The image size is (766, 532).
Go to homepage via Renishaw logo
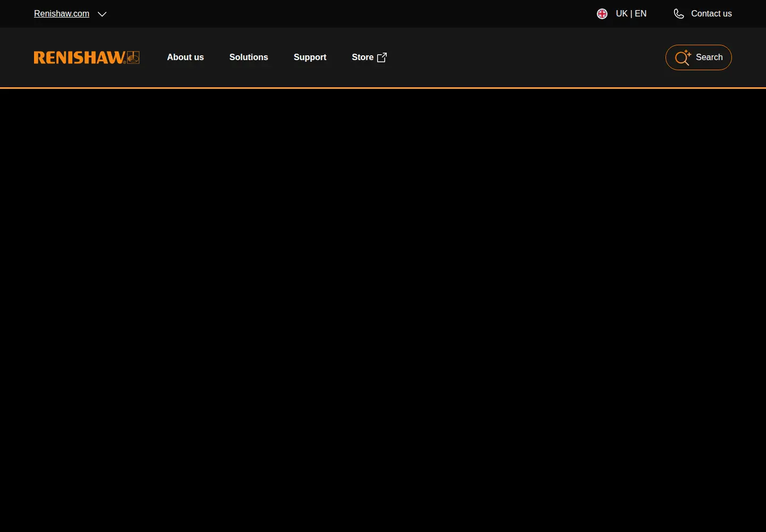tap(87, 57)
